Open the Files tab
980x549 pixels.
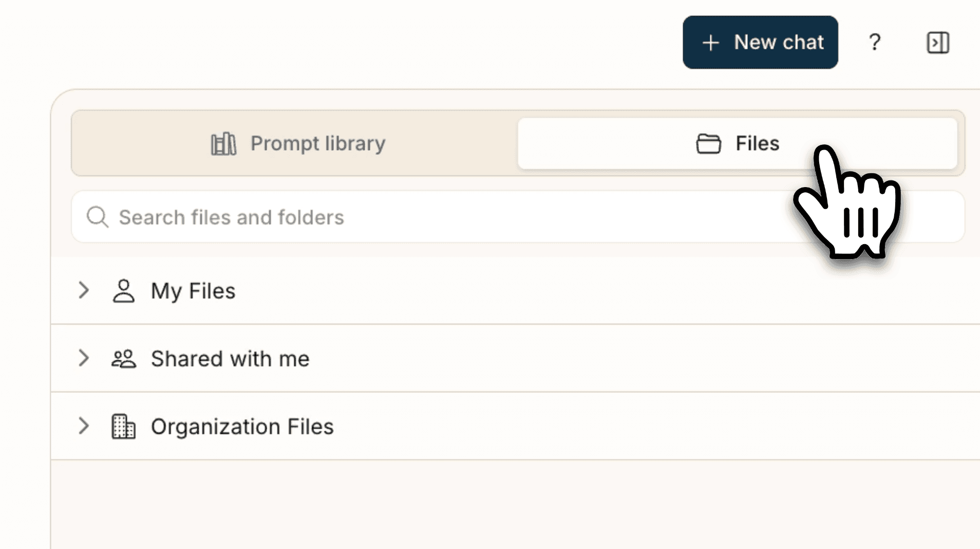click(757, 143)
